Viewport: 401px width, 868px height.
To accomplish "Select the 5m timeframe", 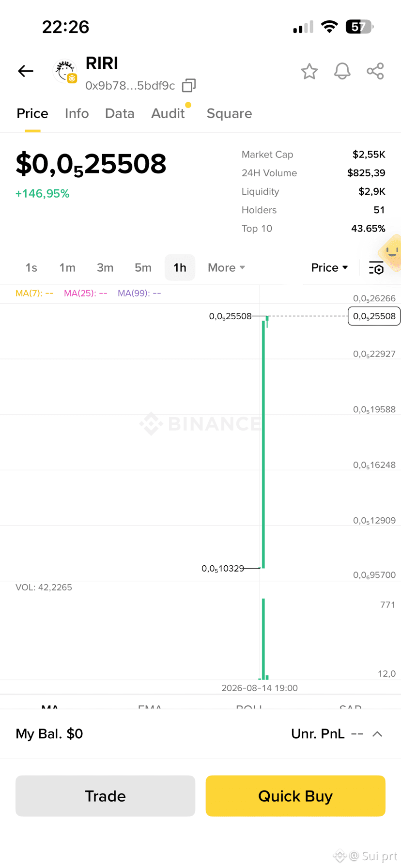I will pyautogui.click(x=143, y=268).
